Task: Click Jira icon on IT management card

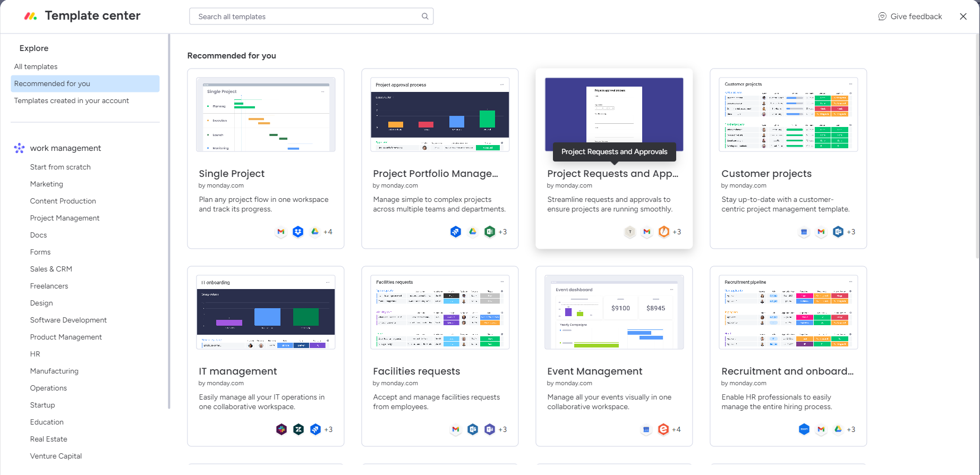Action: (316, 429)
